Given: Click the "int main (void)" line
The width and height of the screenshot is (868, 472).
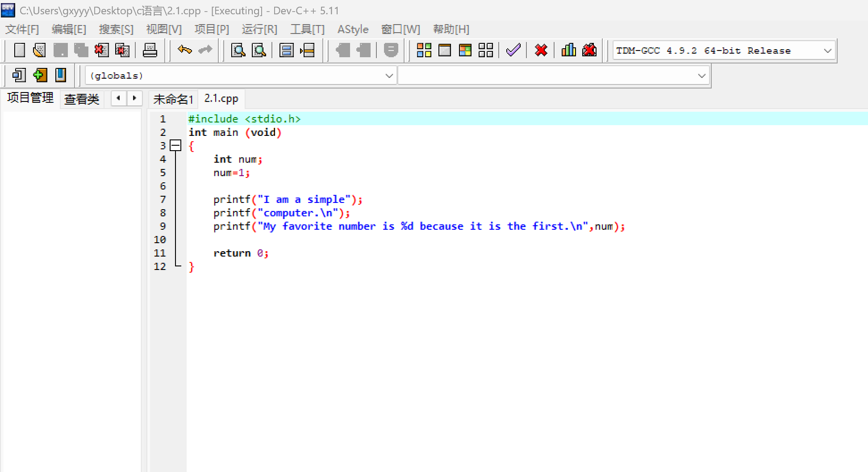Looking at the screenshot, I should click(235, 132).
